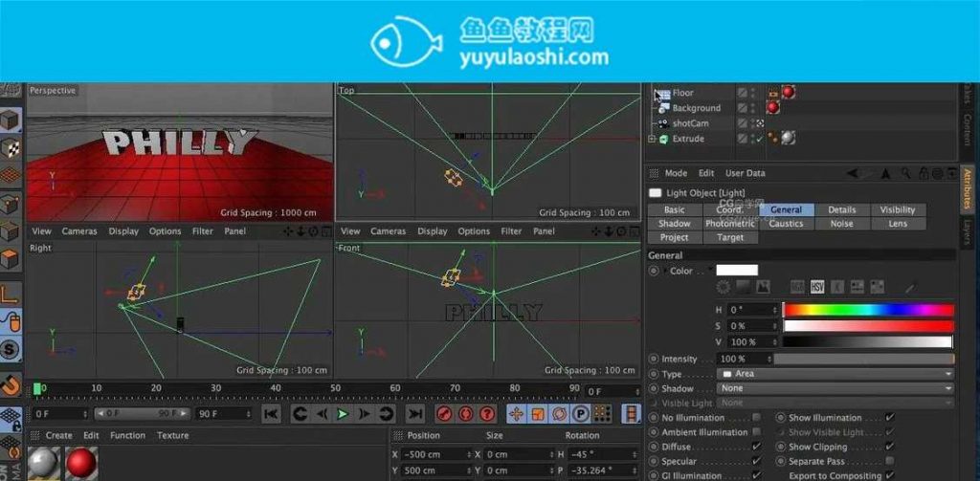The image size is (980, 481).
Task: Select Polygon mode cube icon in left toolbar
Action: (x=11, y=259)
